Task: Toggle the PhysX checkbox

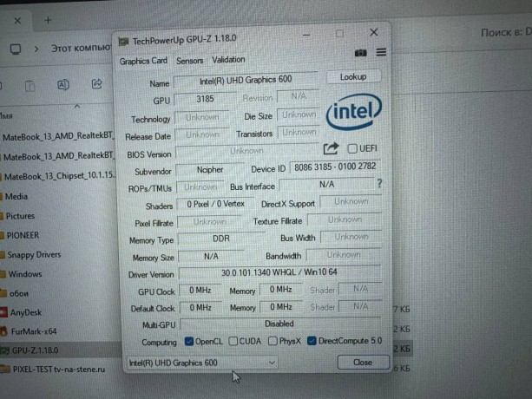Action: (273, 341)
